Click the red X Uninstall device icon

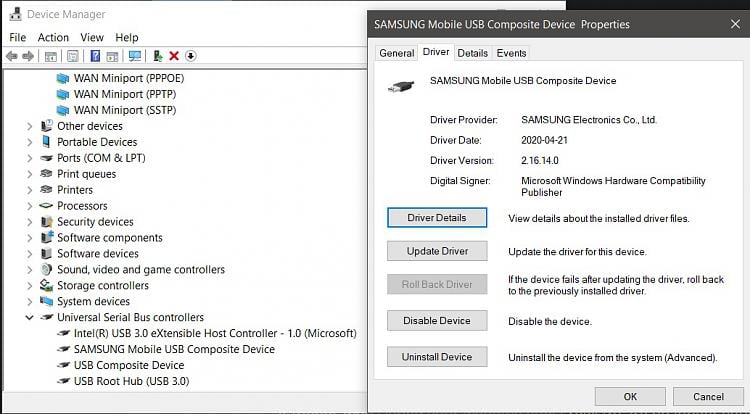[174, 56]
